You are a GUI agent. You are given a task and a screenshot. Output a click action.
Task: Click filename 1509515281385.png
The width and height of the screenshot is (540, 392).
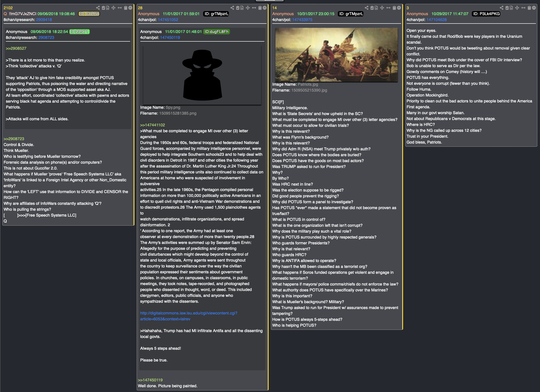click(178, 113)
